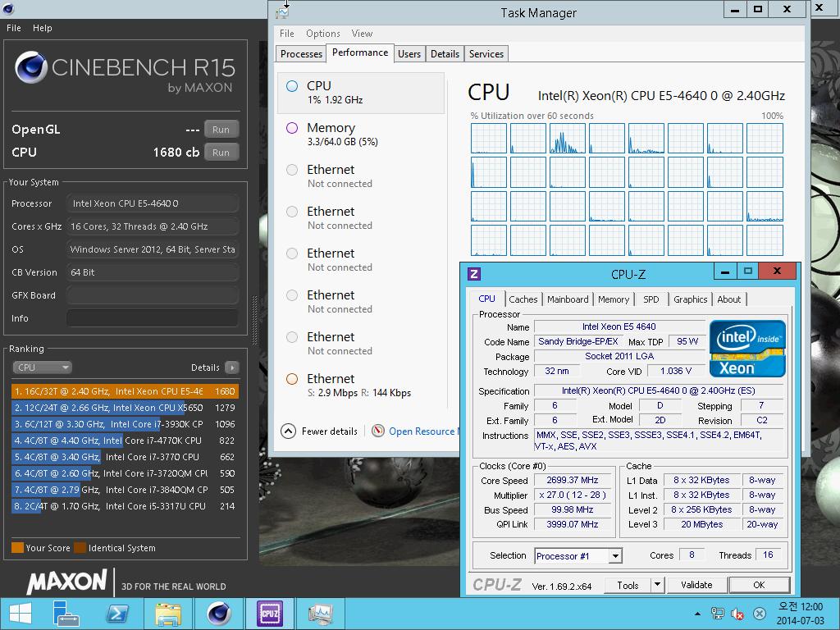Click the Cinebench R15 logo icon

[31, 67]
